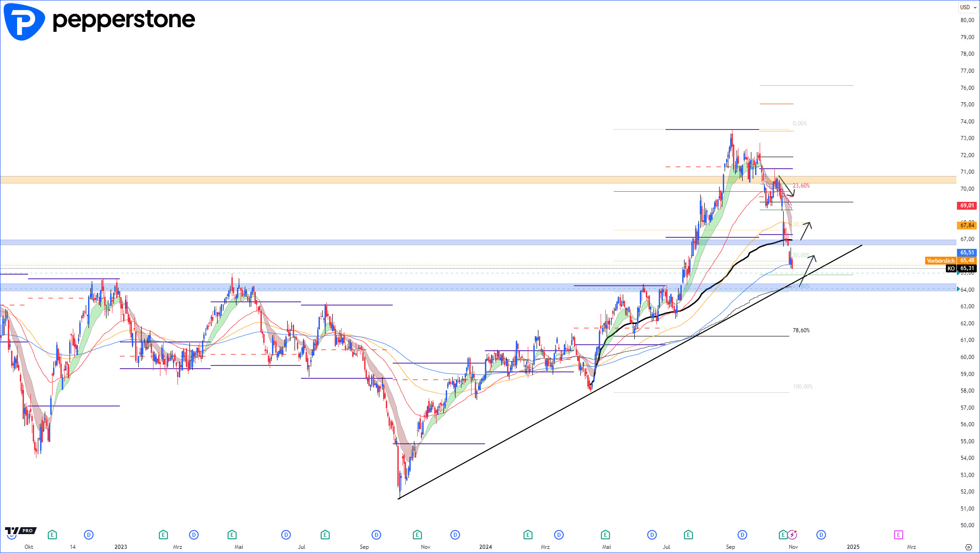Select the black ascending trendline

(x=507, y=440)
